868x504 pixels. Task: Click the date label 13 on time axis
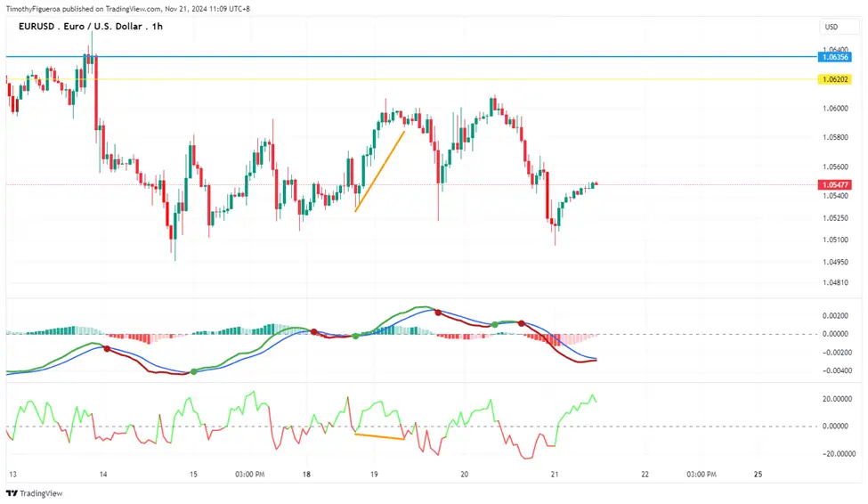click(12, 474)
